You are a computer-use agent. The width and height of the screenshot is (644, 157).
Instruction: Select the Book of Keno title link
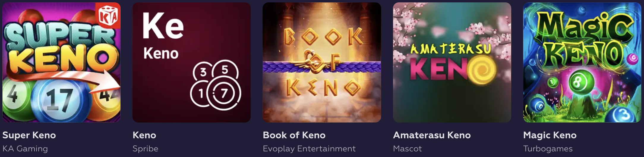pyautogui.click(x=294, y=135)
